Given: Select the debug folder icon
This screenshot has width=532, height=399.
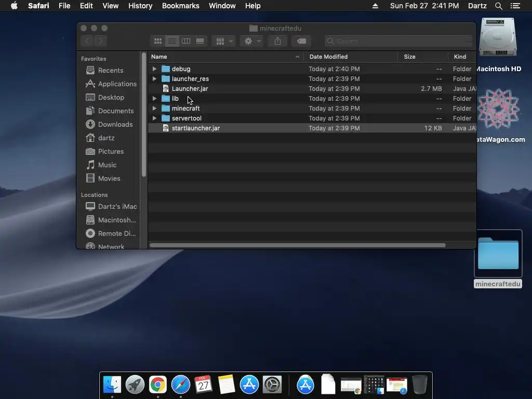Looking at the screenshot, I should (166, 69).
